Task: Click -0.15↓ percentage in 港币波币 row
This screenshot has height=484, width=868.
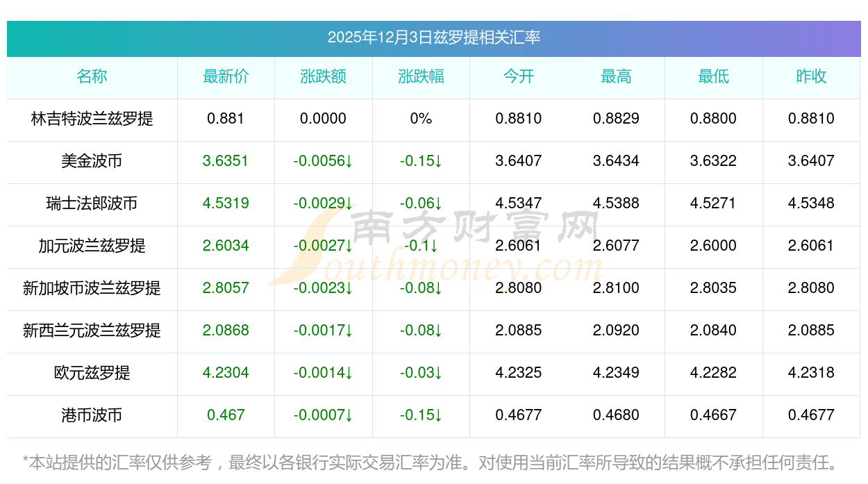Action: coord(421,415)
